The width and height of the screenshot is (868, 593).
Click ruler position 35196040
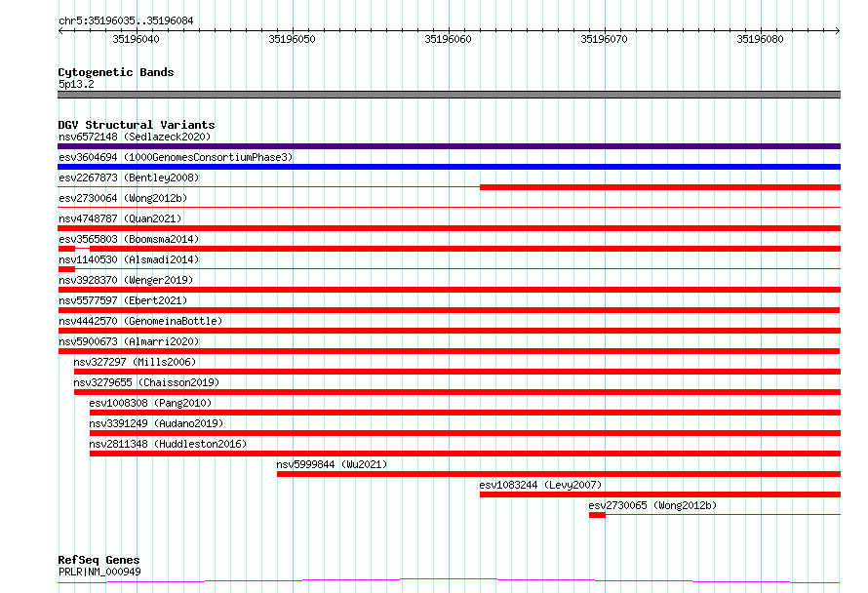coord(136,39)
